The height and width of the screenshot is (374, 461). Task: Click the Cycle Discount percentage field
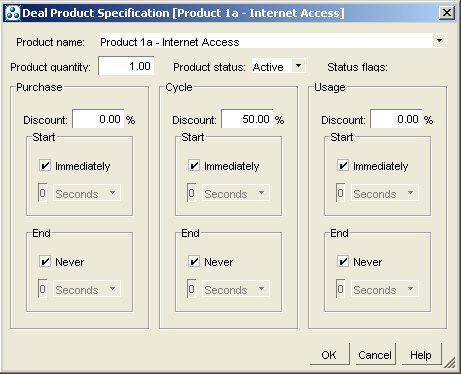247,119
